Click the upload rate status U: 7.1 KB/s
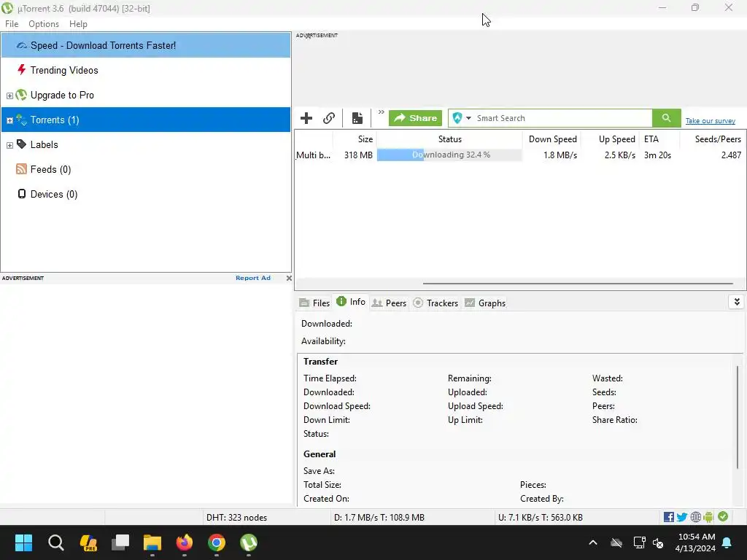This screenshot has width=747, height=560. (541, 518)
